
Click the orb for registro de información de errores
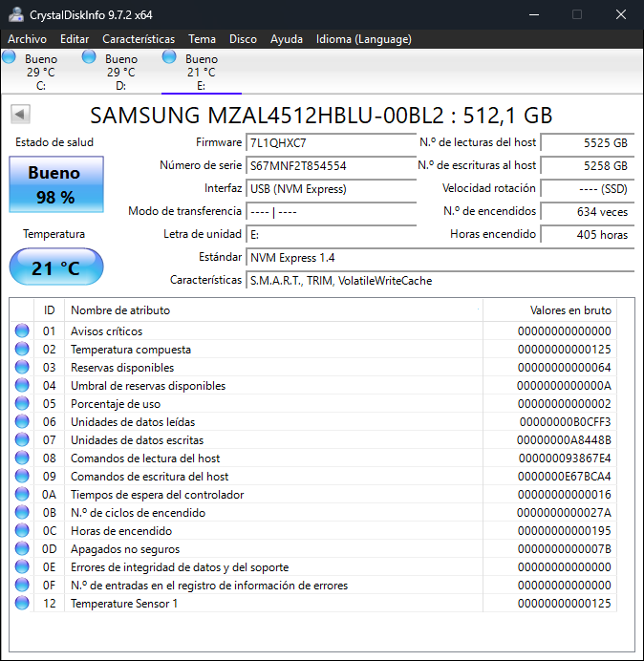(x=22, y=585)
